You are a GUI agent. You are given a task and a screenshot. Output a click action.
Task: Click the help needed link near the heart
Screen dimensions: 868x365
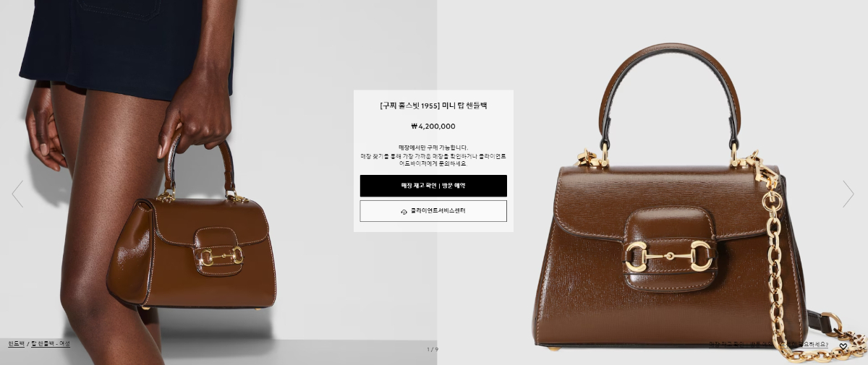coord(768,345)
